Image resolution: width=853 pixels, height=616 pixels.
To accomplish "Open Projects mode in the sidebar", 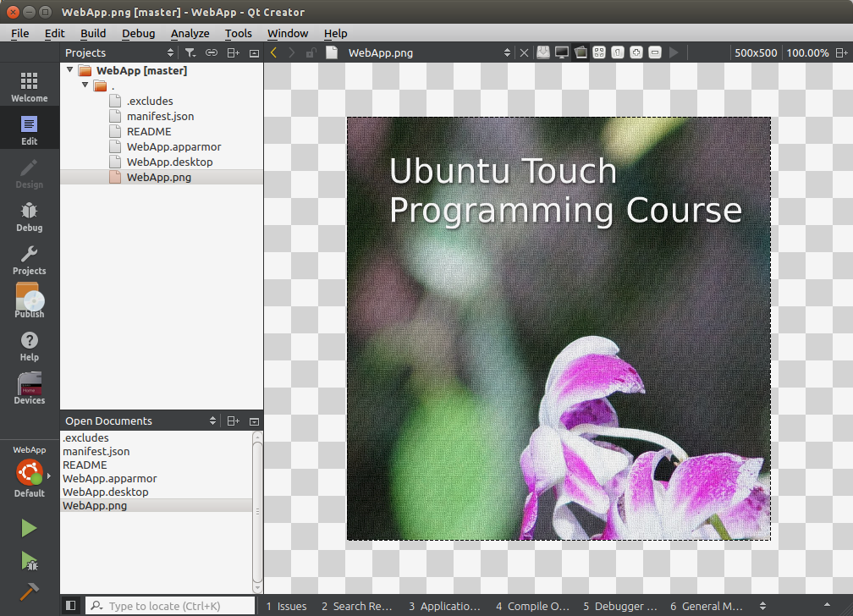I will (x=30, y=260).
